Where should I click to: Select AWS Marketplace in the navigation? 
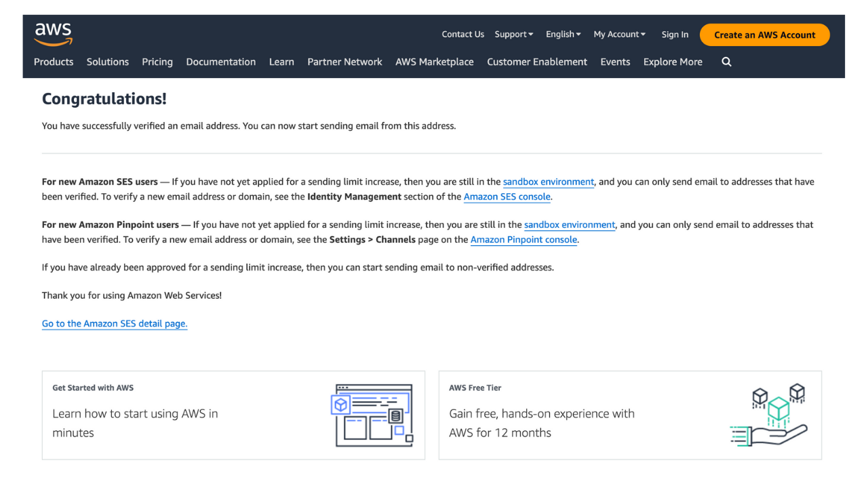tap(434, 62)
